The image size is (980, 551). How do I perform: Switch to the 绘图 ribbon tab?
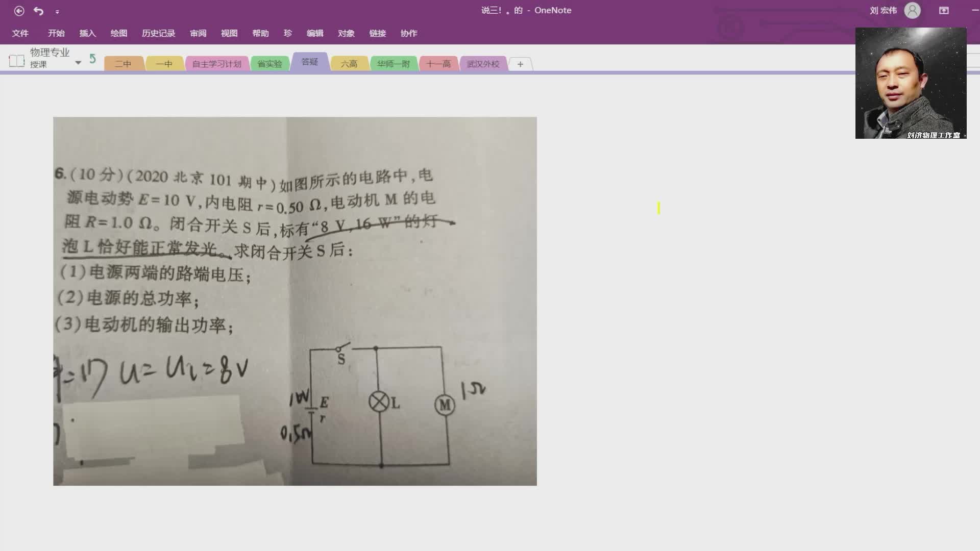118,33
